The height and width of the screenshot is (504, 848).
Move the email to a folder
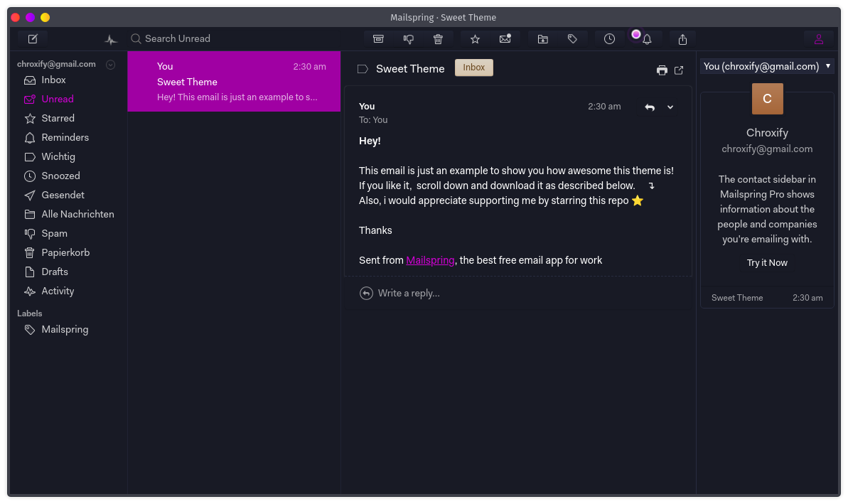[542, 39]
